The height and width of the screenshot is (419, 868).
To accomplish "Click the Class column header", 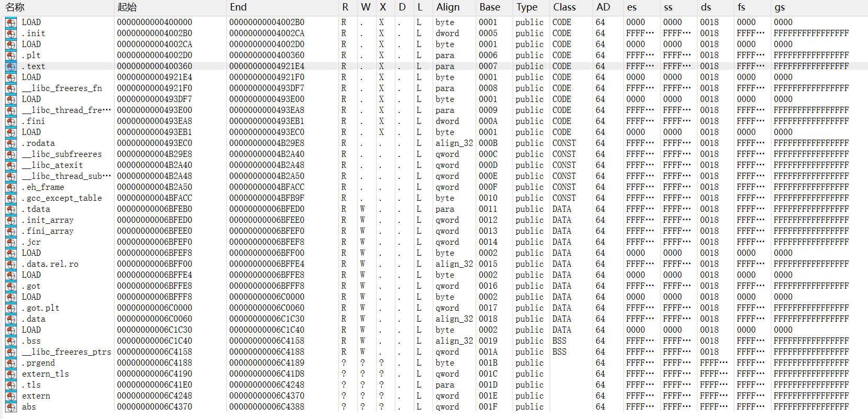I will (x=564, y=7).
